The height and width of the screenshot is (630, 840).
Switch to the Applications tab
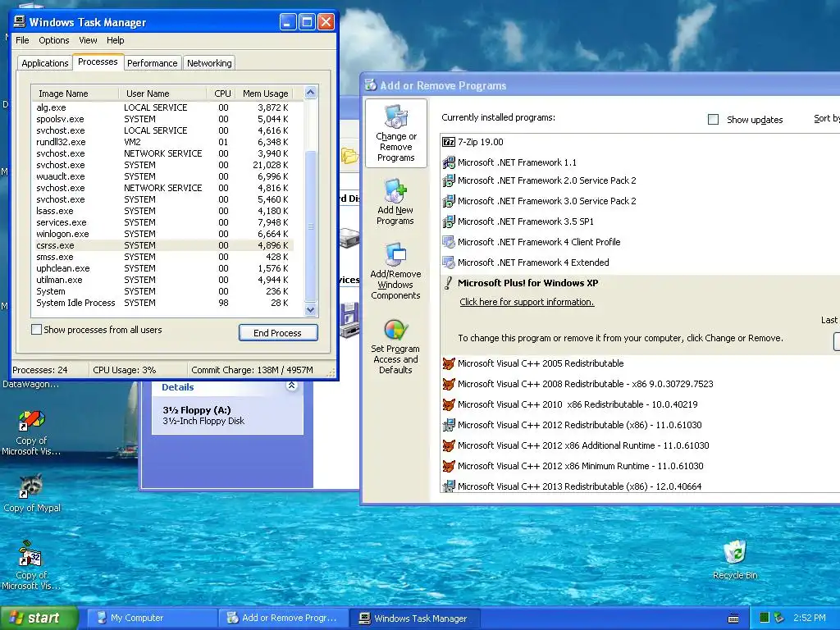tap(45, 63)
